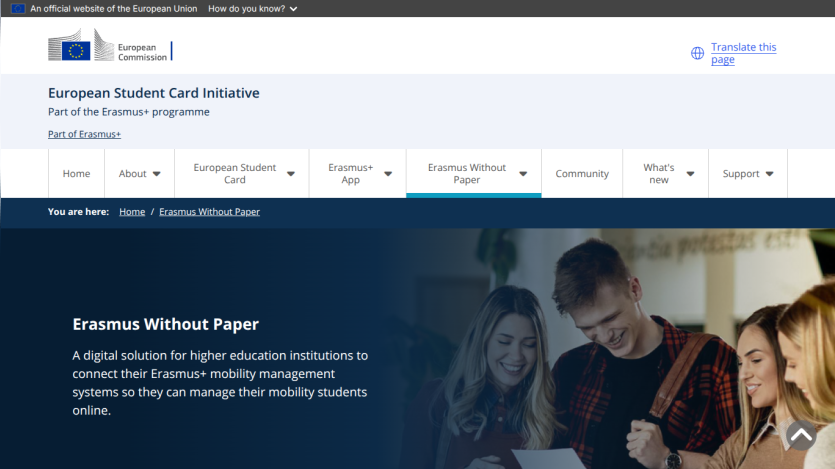Screen dimensions: 835x469
Task: Expand the What's new submenu arrow
Action: 690,174
